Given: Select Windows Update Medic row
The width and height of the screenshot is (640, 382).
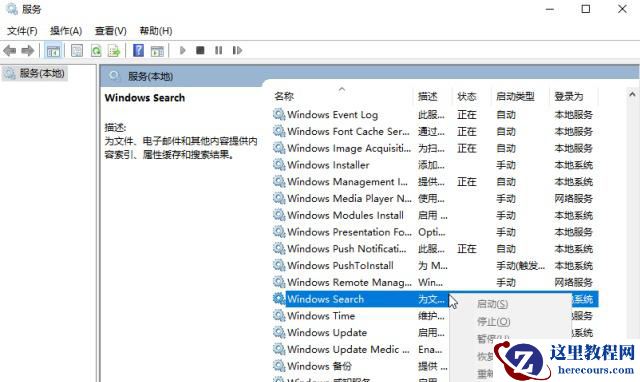Looking at the screenshot, I should (360, 349).
